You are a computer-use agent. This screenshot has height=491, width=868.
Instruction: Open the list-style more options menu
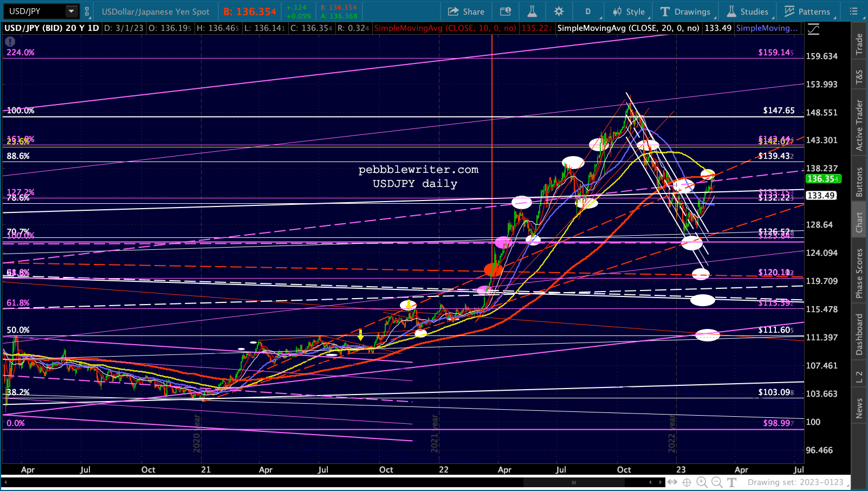tap(854, 11)
